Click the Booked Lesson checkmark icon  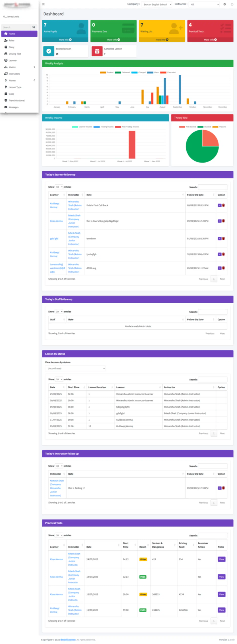point(49,51)
